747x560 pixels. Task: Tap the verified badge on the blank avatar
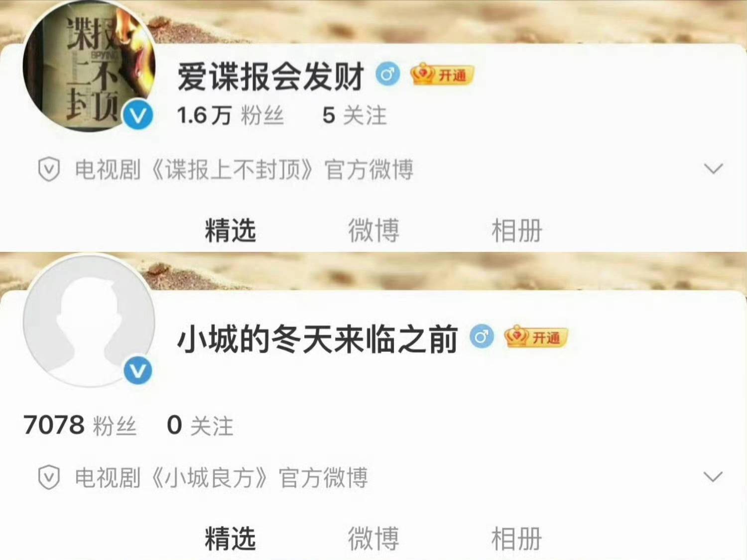coord(138,370)
